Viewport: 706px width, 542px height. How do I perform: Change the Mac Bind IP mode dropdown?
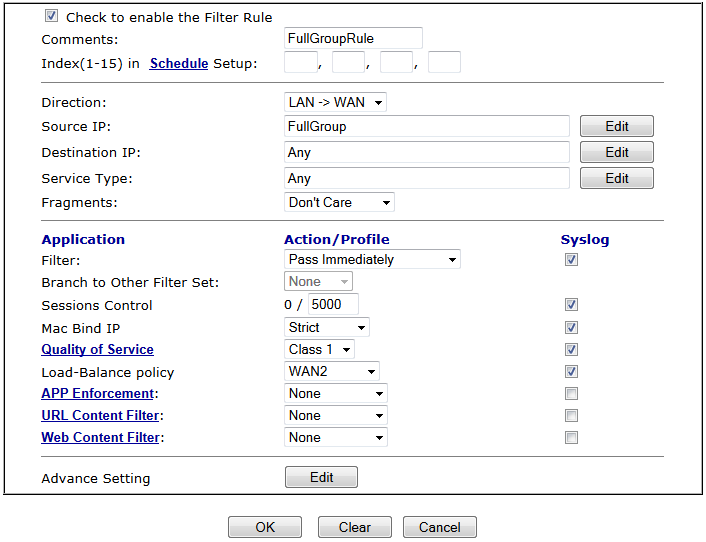(x=327, y=327)
